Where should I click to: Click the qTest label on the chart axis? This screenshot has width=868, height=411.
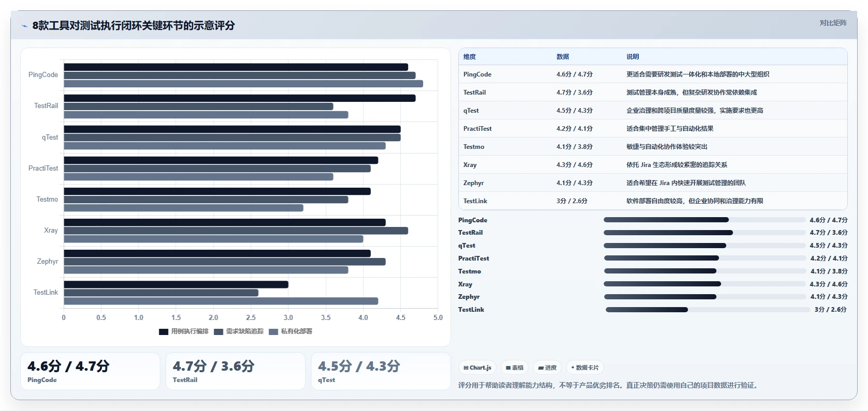click(x=50, y=137)
